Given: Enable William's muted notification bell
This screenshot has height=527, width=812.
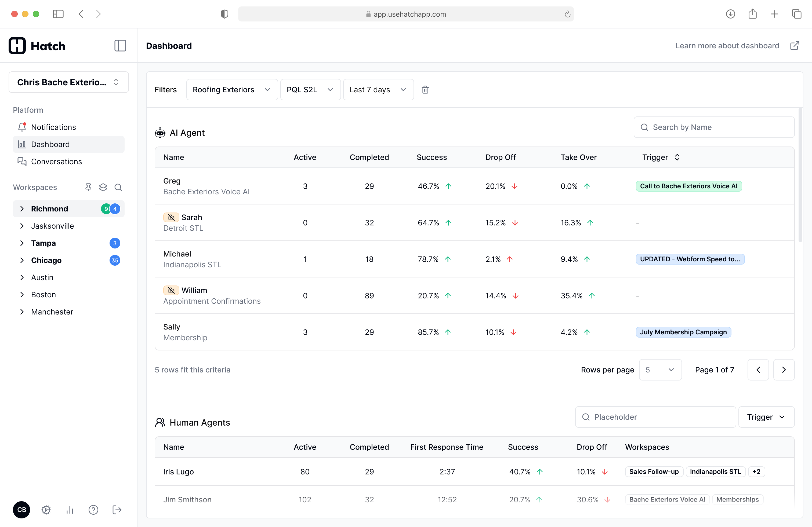Looking at the screenshot, I should pos(171,290).
